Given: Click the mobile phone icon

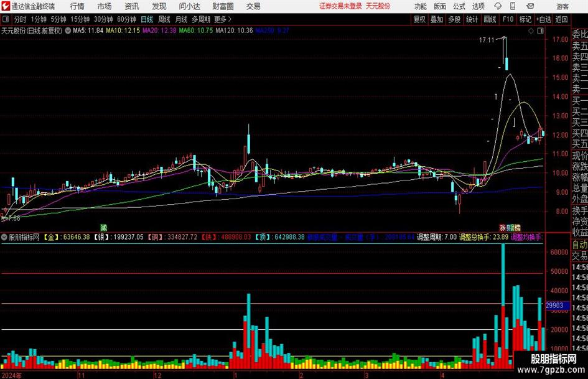Looking at the screenshot, I should point(513,6).
